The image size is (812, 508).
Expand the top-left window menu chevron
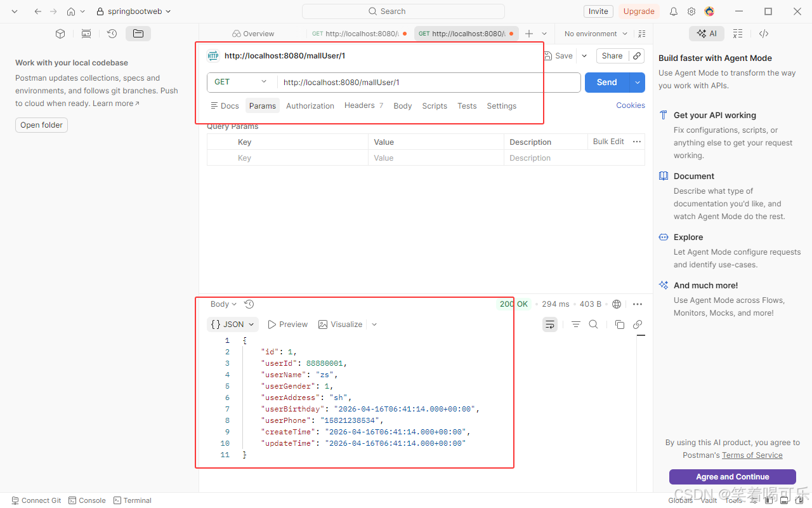click(x=15, y=11)
